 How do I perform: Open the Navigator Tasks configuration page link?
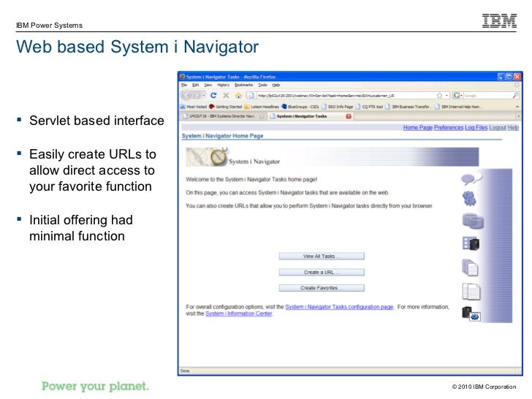click(339, 307)
